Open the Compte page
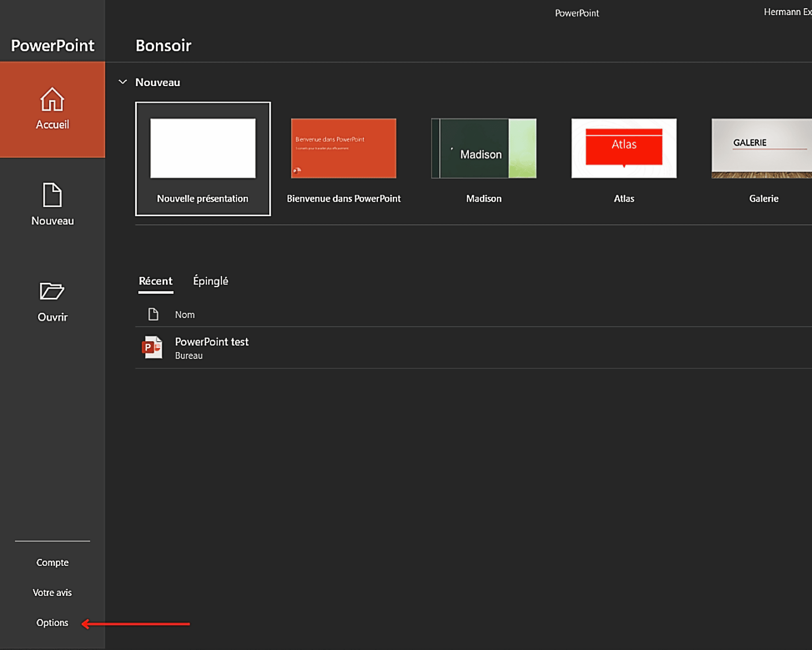Image resolution: width=812 pixels, height=650 pixels. 52,563
